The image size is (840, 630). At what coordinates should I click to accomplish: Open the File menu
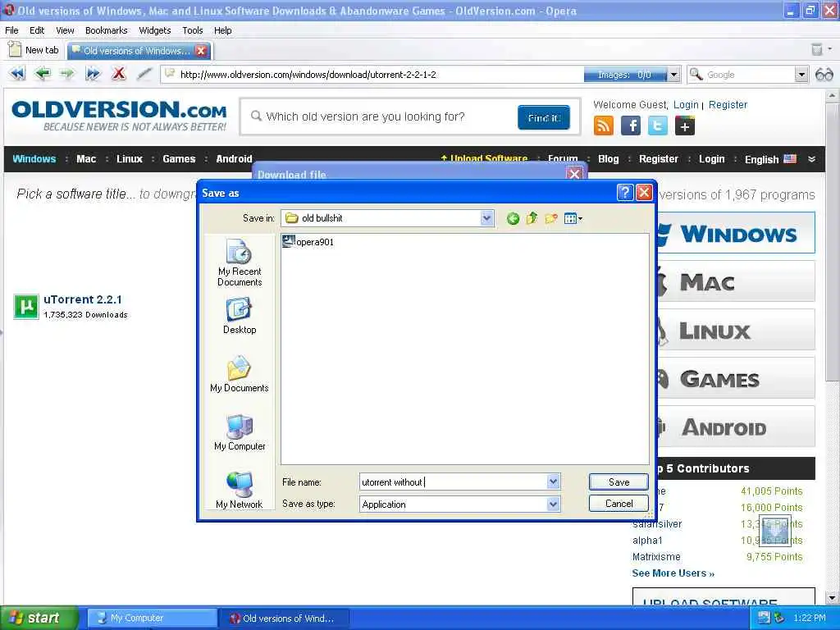pyautogui.click(x=11, y=30)
